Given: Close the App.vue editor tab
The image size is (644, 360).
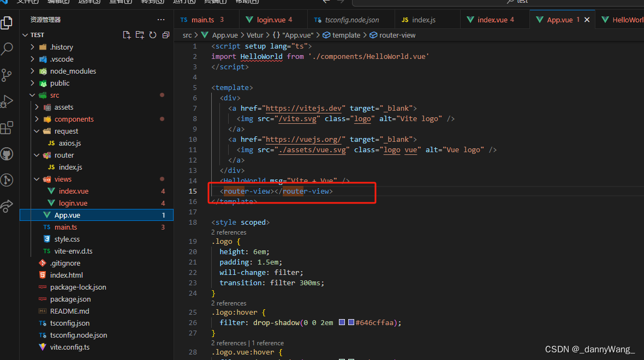Looking at the screenshot, I should 587,20.
